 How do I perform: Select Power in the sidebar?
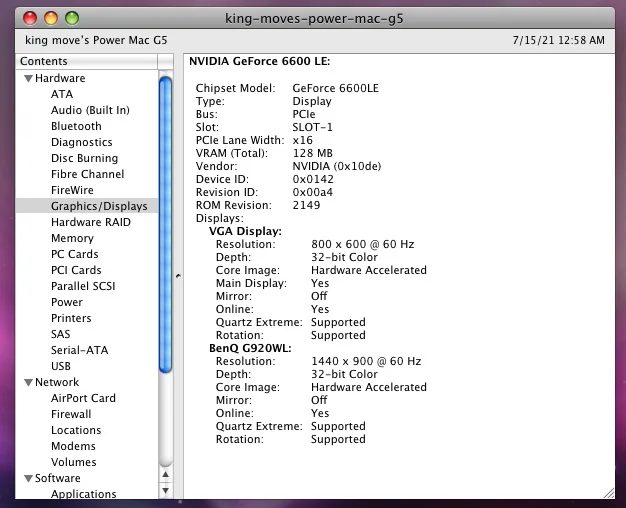[67, 302]
